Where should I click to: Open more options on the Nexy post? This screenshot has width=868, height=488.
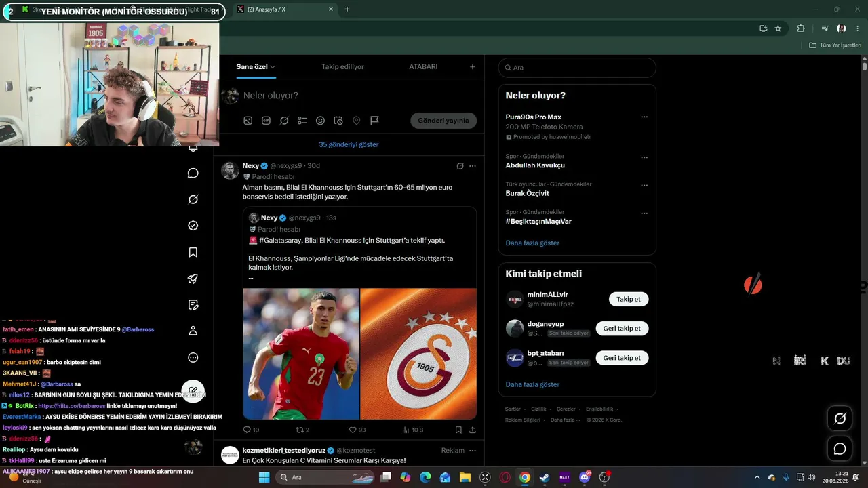[473, 166]
